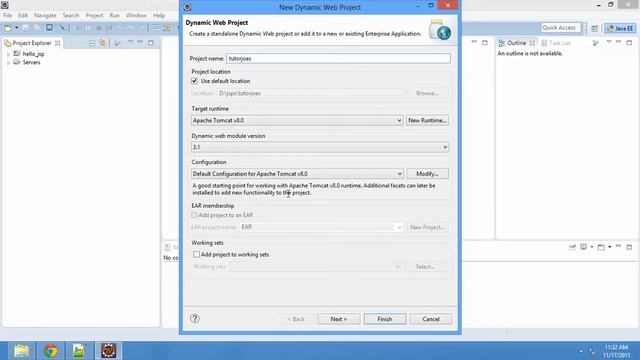Show hidden system tray icons
The image size is (640, 360).
pyautogui.click(x=581, y=351)
